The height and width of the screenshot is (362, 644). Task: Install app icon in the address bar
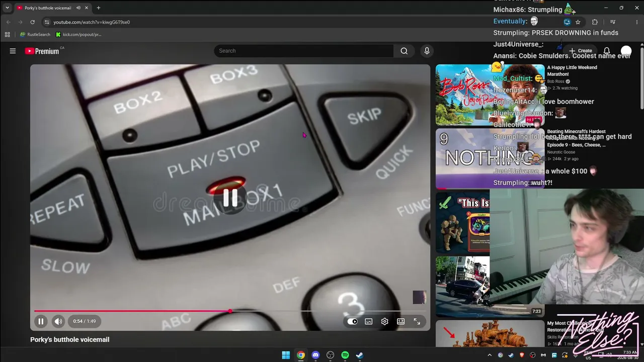coord(567,22)
